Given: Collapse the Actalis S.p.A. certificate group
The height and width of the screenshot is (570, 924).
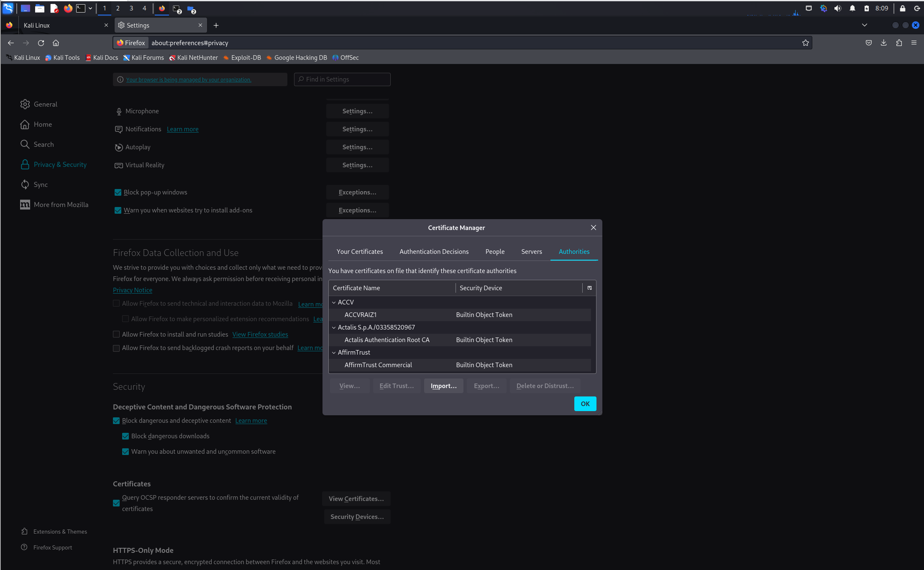Looking at the screenshot, I should 334,327.
